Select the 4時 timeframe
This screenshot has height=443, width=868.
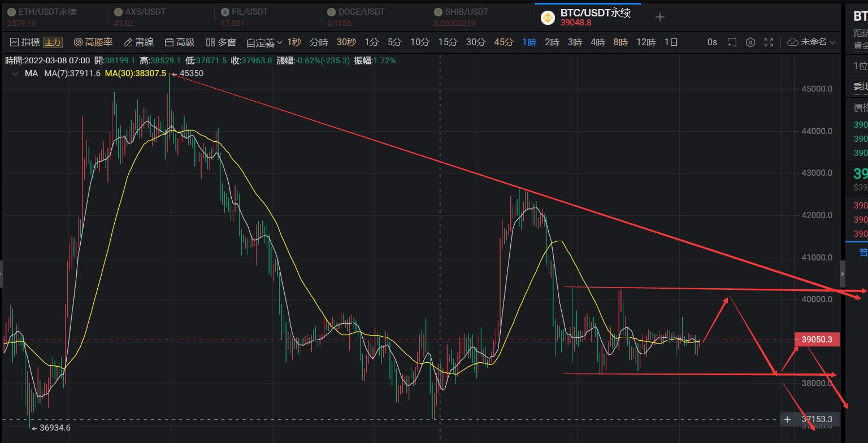pos(598,42)
